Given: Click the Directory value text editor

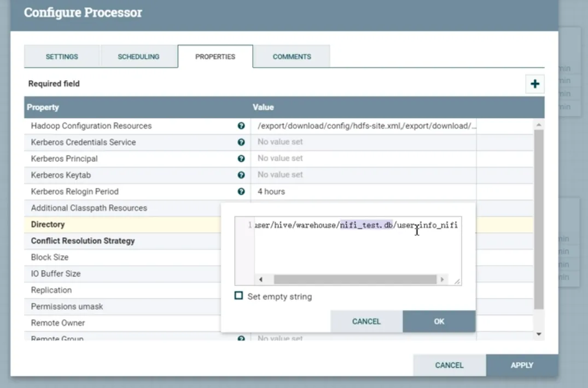Looking at the screenshot, I should (x=350, y=246).
